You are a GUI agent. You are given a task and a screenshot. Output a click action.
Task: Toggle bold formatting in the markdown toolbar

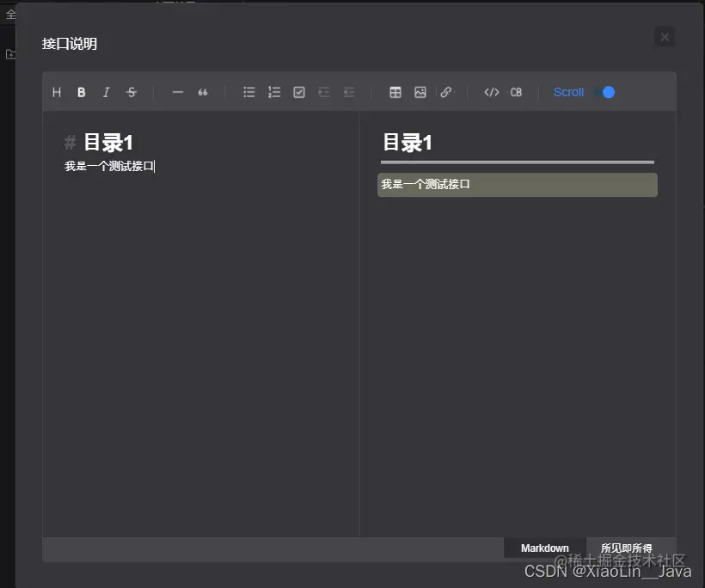tap(82, 92)
